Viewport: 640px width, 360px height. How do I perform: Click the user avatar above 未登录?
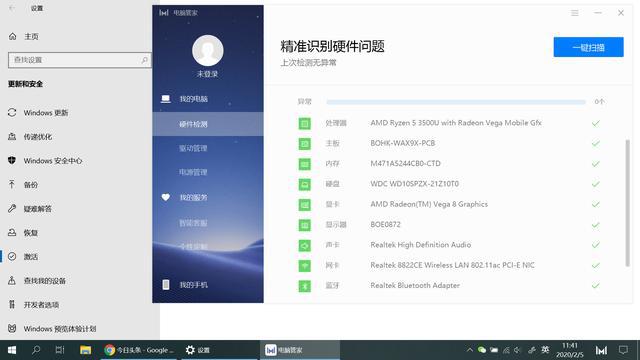pos(208,51)
